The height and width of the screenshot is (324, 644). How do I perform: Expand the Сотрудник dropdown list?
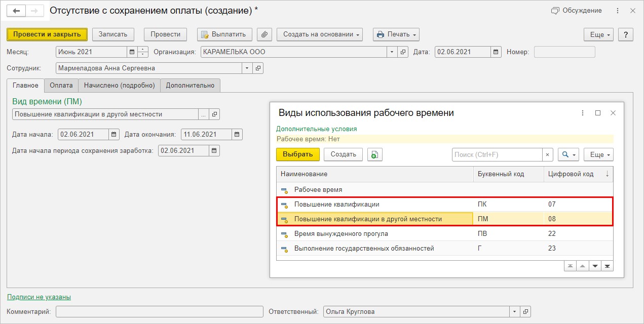(247, 68)
